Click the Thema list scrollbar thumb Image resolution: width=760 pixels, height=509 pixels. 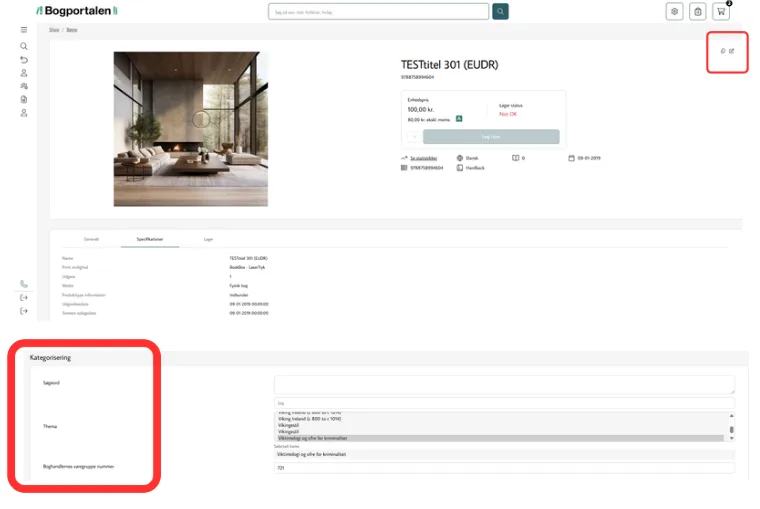731,429
